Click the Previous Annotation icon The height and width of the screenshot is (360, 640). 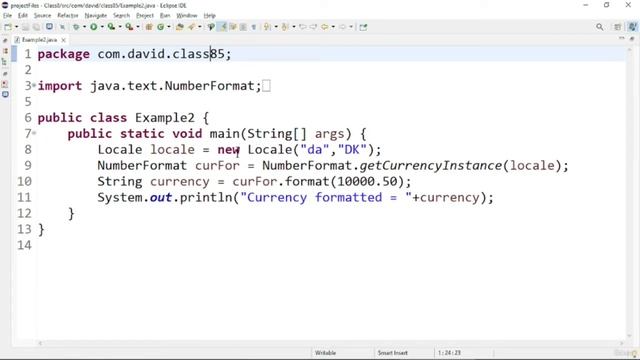click(x=285, y=27)
